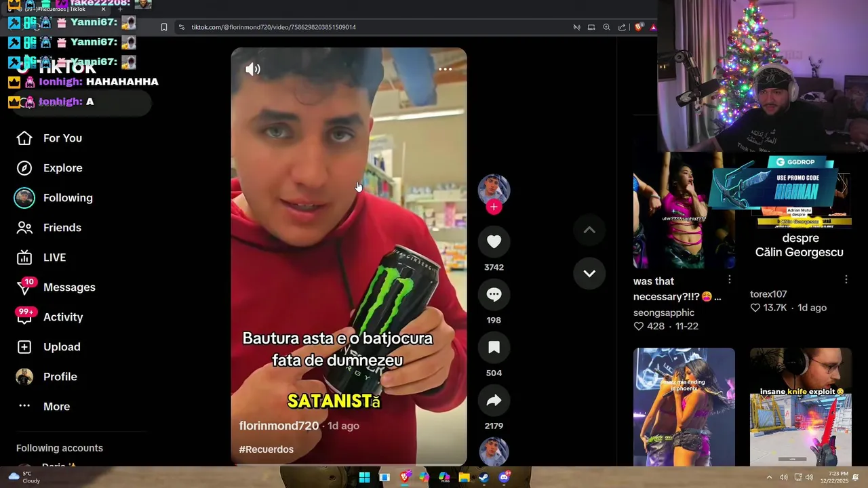Click the tiktok.com URL in the address bar
Image resolution: width=868 pixels, height=488 pixels.
click(273, 27)
